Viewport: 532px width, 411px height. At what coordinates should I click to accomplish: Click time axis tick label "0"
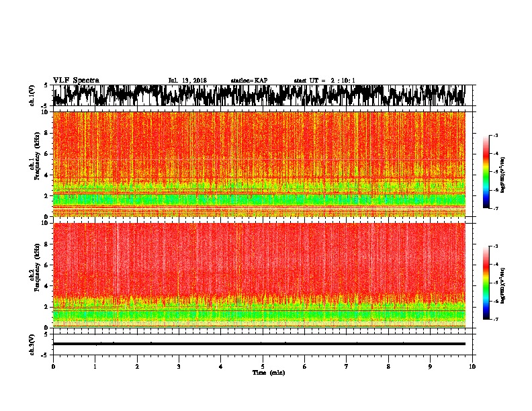click(x=53, y=367)
